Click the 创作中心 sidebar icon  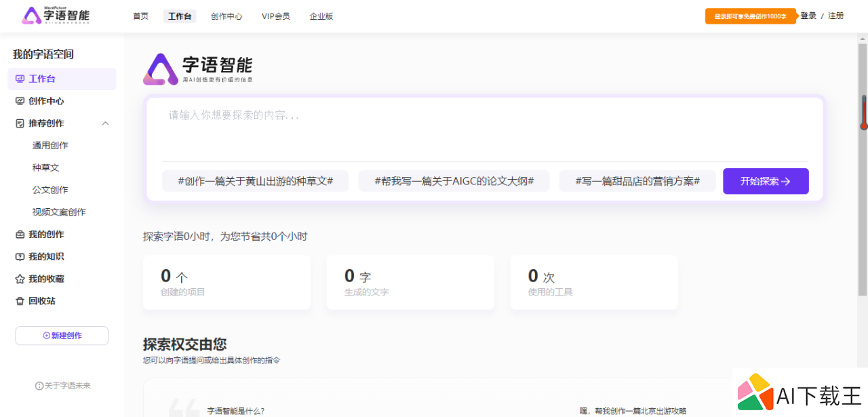point(20,101)
